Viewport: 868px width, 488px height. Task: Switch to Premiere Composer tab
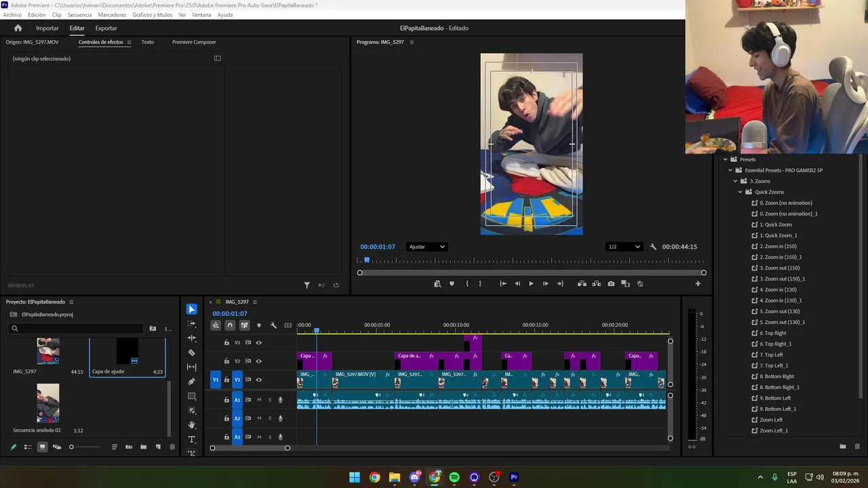[194, 42]
